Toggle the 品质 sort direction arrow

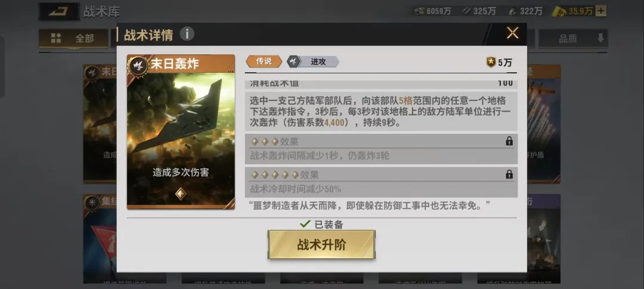600,38
